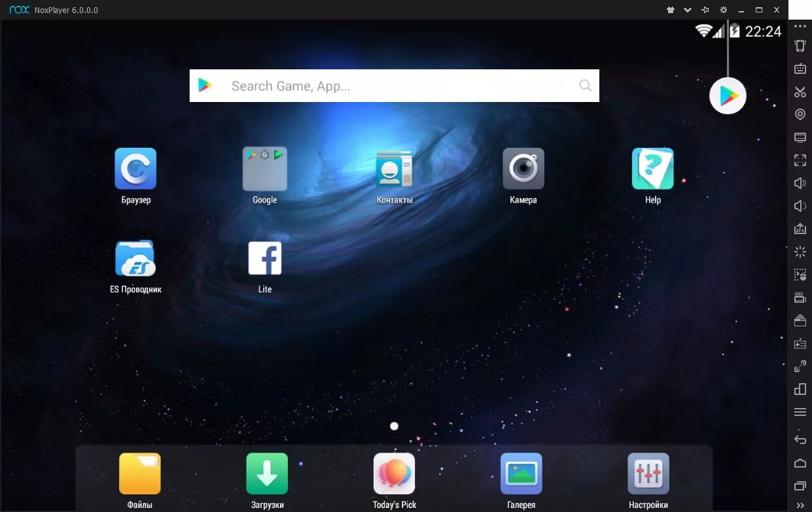
Task: Click the Search Game, App field
Action: 395,86
